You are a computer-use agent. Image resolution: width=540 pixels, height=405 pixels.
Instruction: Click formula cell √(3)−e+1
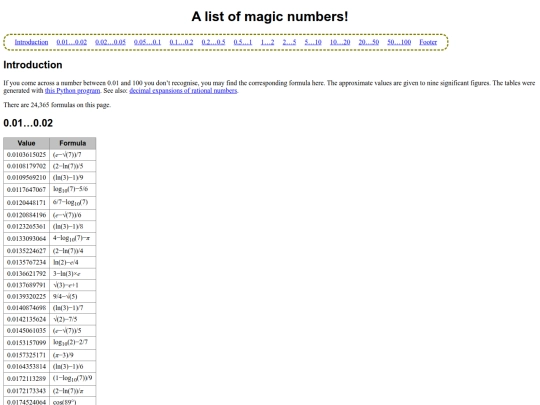pos(73,285)
